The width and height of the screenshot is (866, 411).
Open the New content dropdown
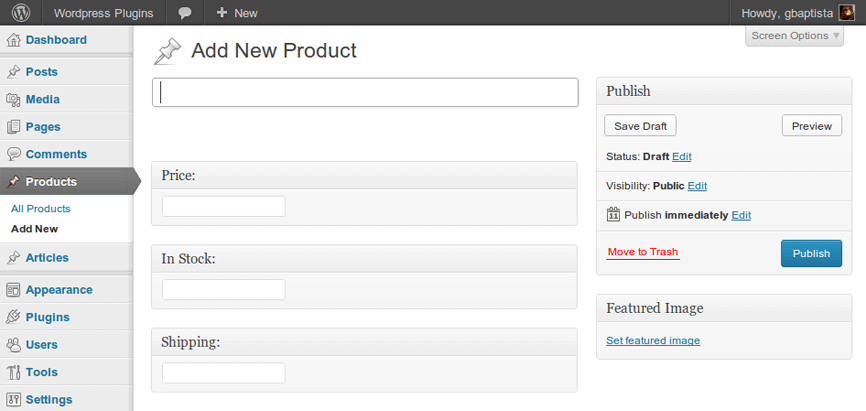pos(237,13)
